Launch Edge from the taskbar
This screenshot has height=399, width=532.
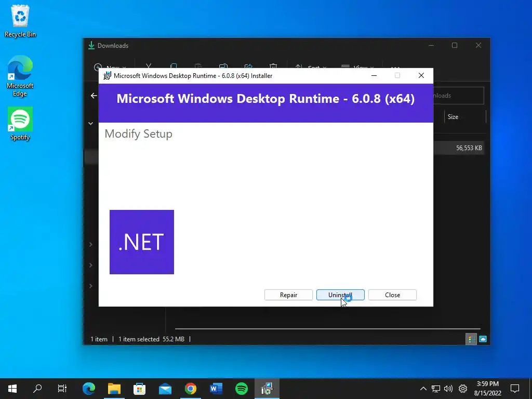(88, 389)
